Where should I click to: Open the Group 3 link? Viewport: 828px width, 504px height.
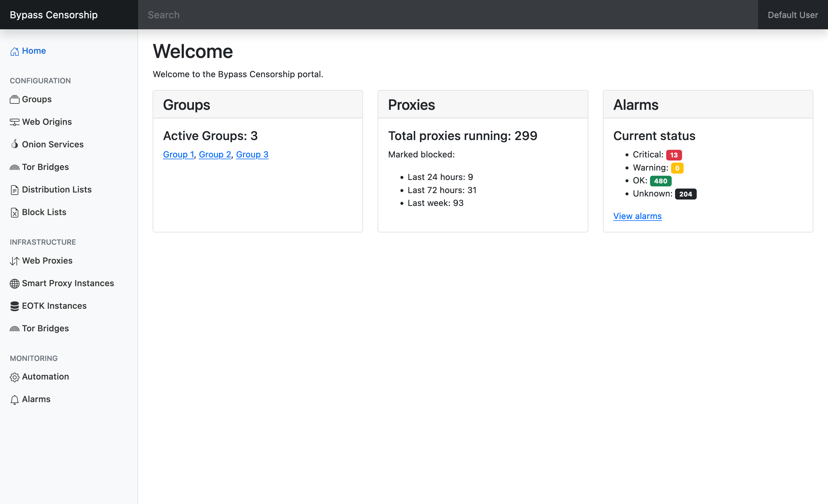point(252,154)
